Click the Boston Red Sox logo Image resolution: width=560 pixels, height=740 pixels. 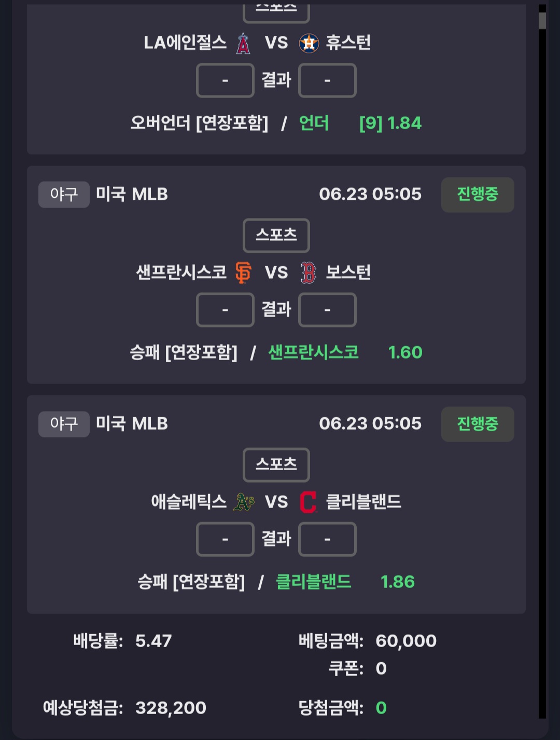[x=309, y=272]
